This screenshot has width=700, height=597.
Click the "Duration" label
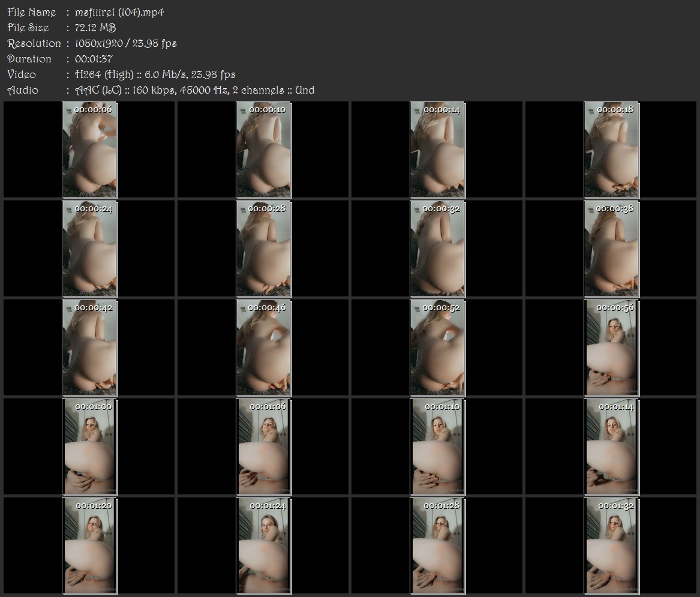point(29,59)
